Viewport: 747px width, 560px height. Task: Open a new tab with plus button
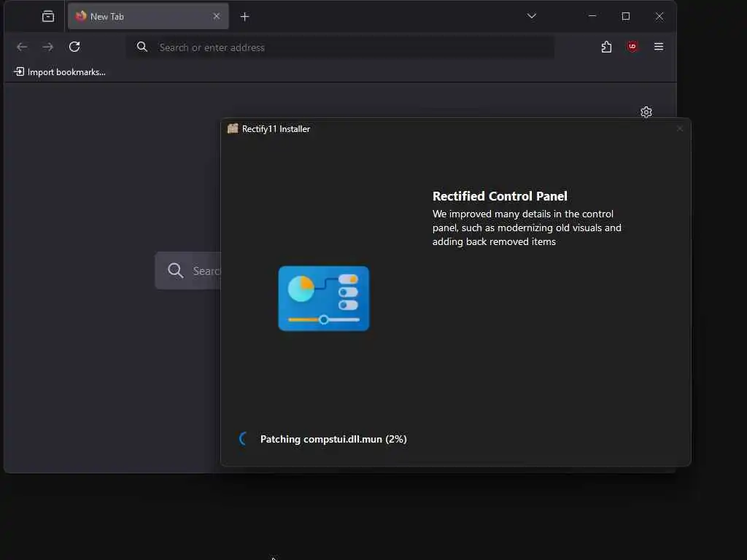tap(244, 17)
